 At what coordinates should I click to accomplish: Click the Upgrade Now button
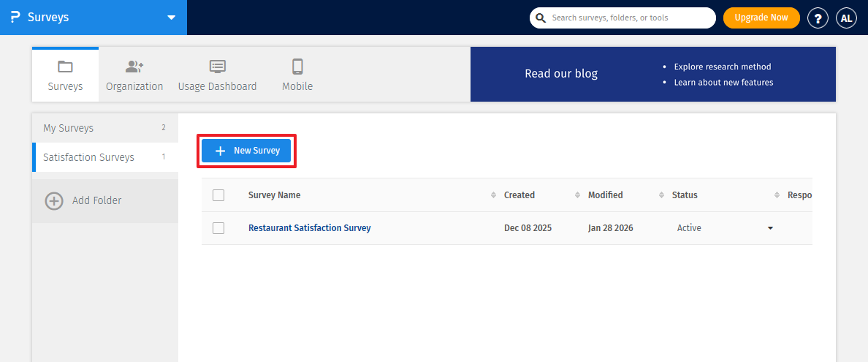[761, 18]
